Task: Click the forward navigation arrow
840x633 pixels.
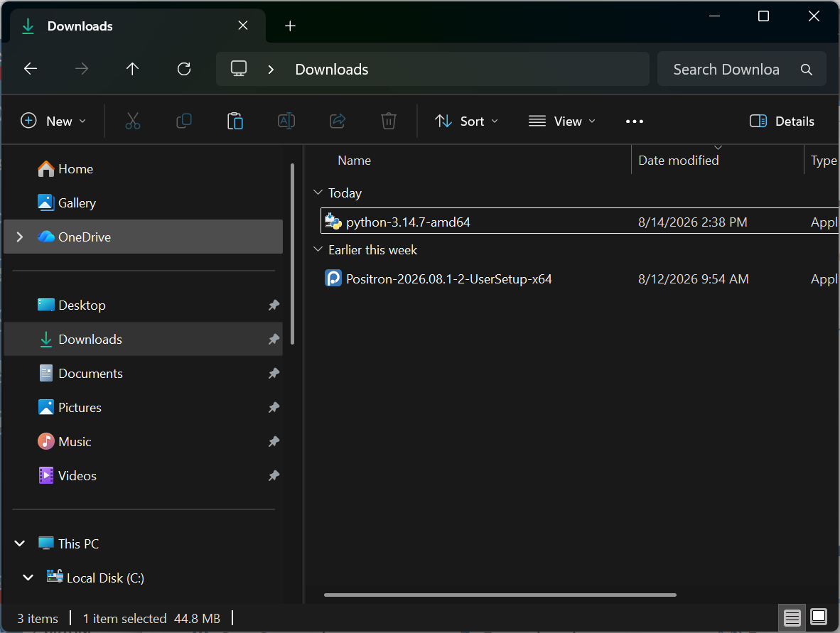Action: click(82, 68)
